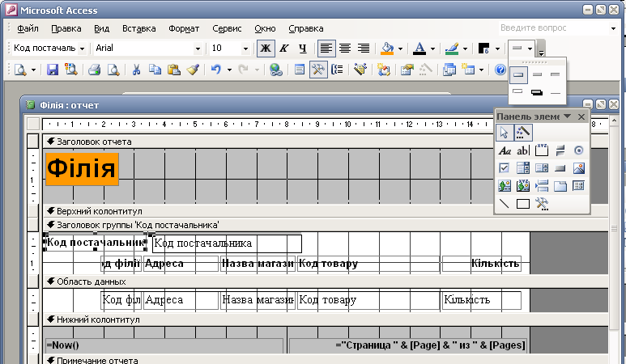This screenshot has width=626, height=364.
Task: Click the Print icon
Action: click(95, 70)
